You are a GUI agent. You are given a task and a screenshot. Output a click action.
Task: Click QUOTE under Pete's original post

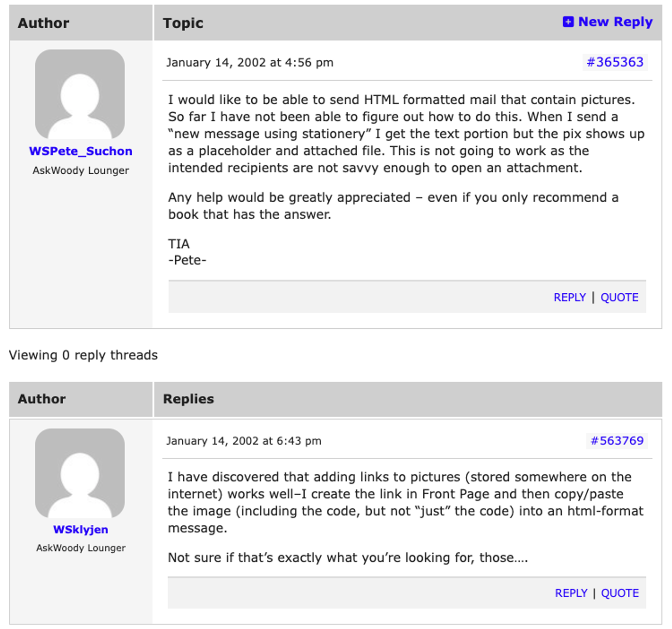click(x=619, y=298)
